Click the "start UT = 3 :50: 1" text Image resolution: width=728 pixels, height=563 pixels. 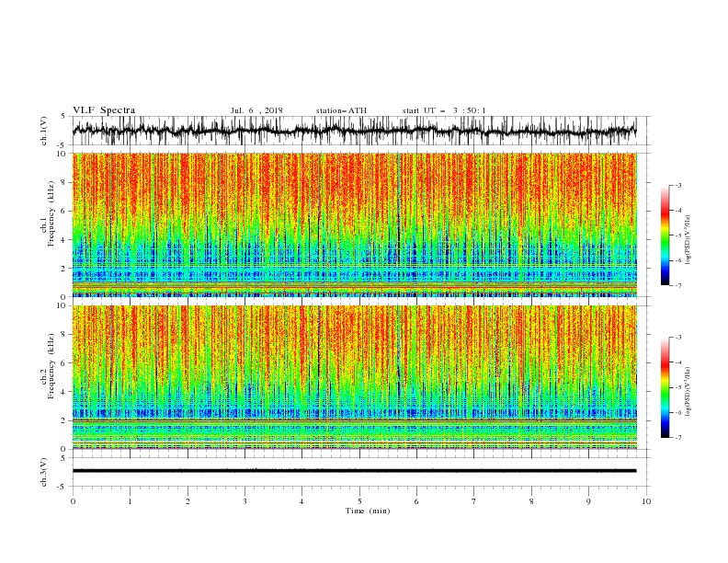tap(444, 110)
